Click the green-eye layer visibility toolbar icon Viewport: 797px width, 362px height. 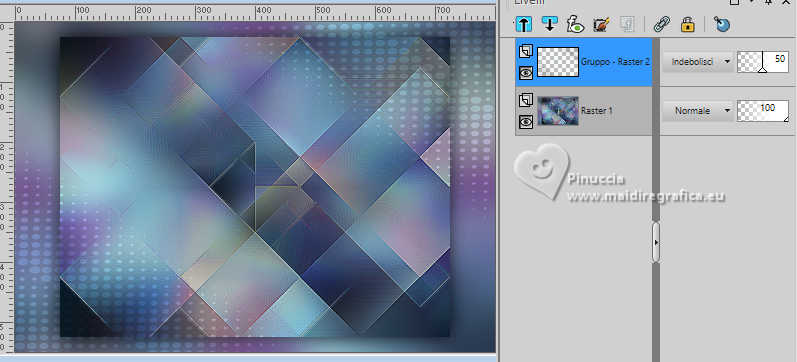(575, 24)
